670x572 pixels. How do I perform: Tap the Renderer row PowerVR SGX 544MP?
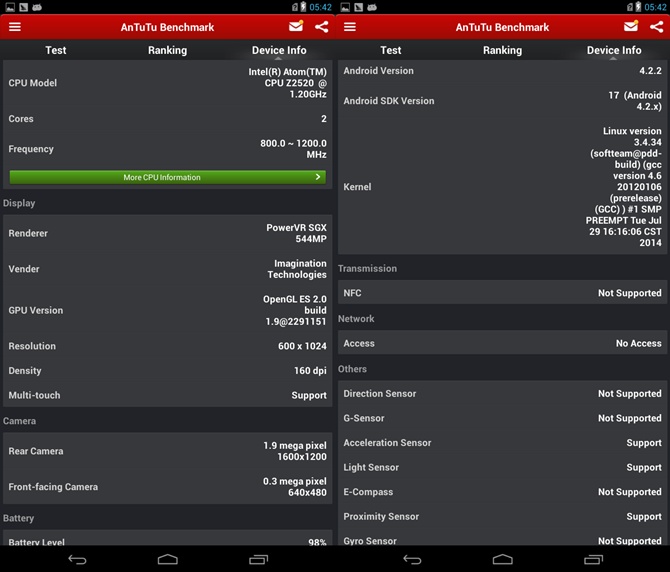coord(168,233)
